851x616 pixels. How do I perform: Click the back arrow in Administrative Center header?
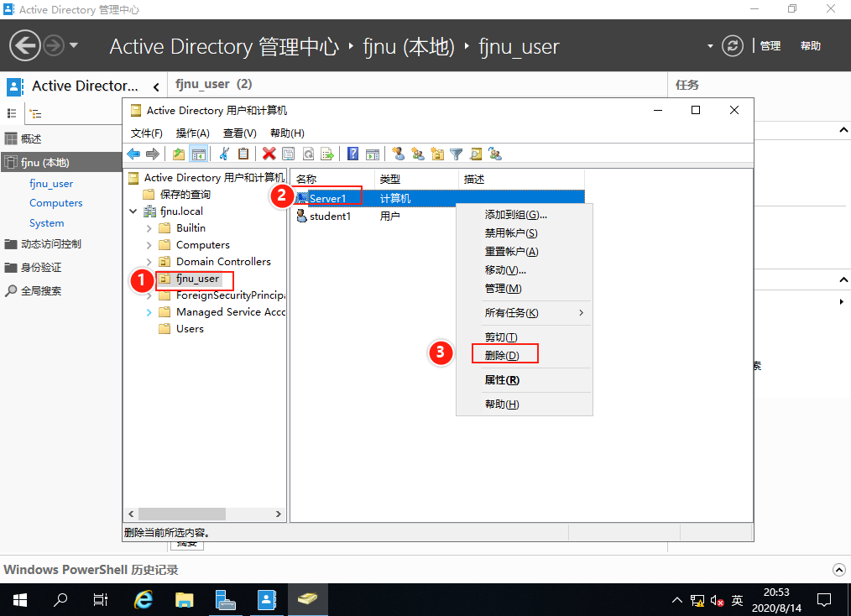coord(25,45)
